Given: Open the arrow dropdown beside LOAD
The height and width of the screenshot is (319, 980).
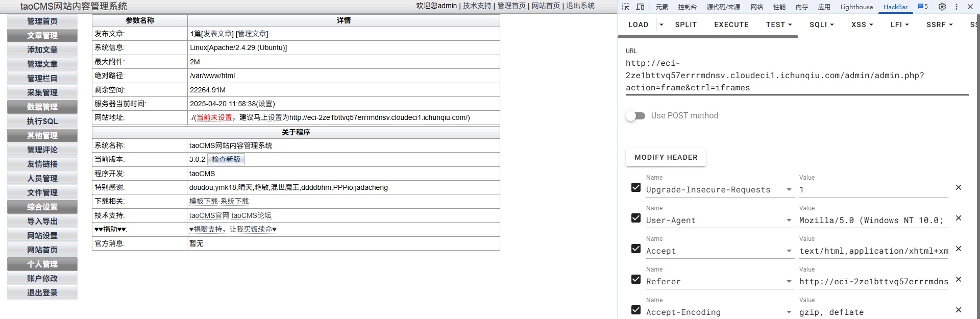Looking at the screenshot, I should 661,24.
